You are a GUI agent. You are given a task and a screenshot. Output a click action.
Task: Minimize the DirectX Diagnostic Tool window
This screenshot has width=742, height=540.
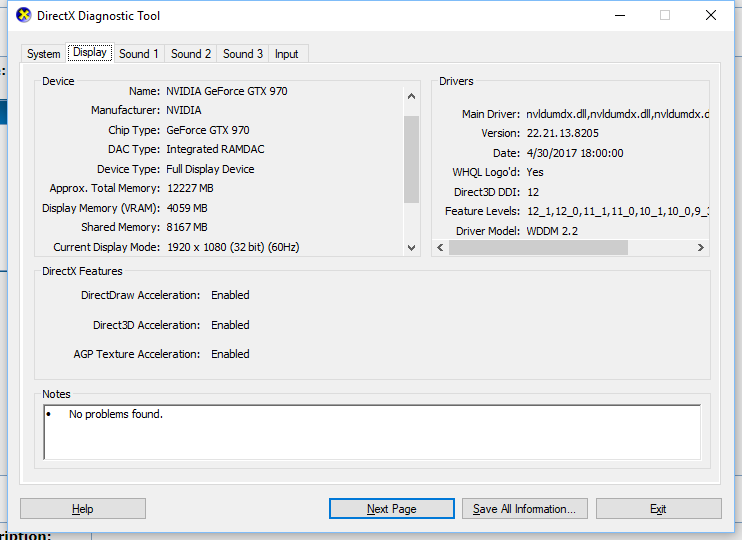point(619,16)
